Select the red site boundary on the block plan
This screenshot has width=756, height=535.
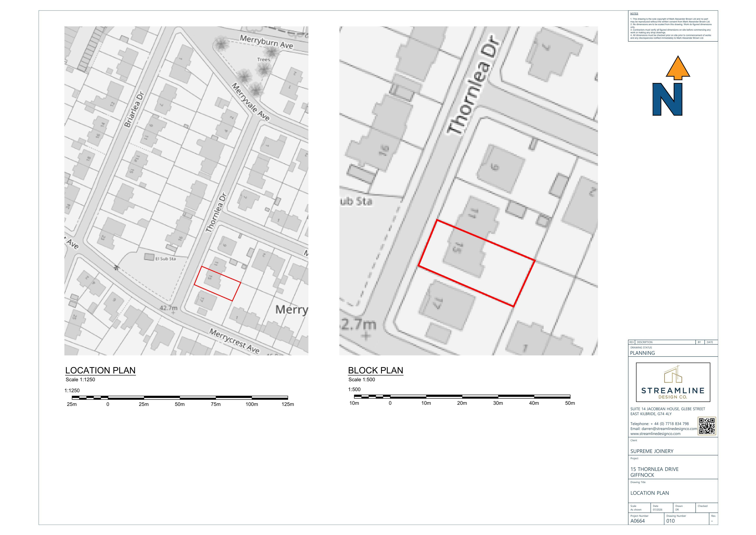point(476,263)
